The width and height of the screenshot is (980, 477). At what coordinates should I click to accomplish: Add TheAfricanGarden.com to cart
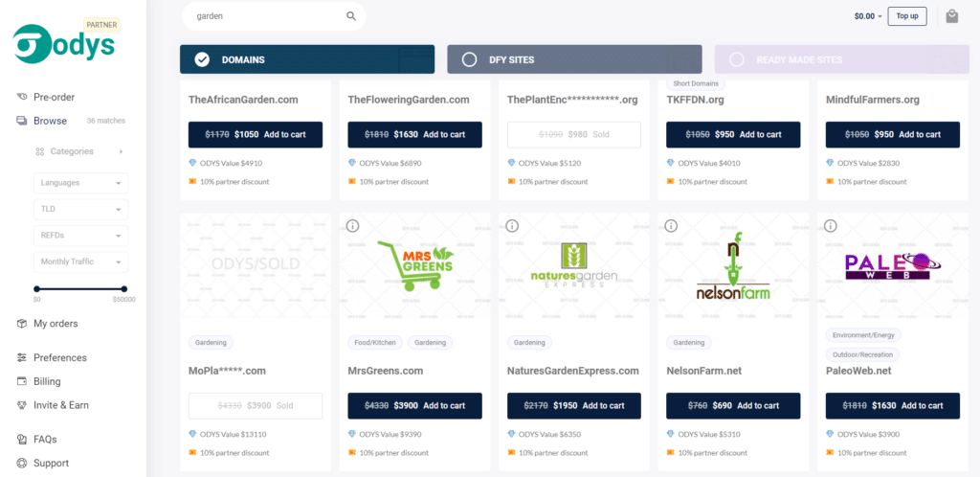256,134
